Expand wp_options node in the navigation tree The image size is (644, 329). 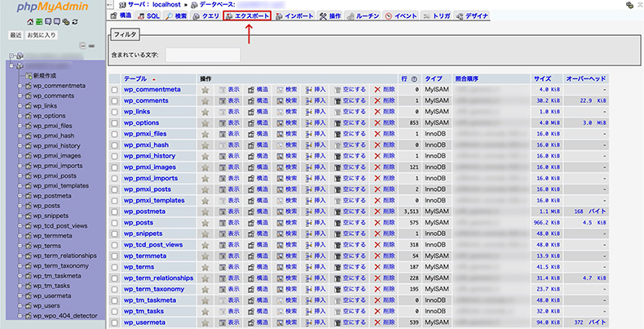(x=20, y=116)
